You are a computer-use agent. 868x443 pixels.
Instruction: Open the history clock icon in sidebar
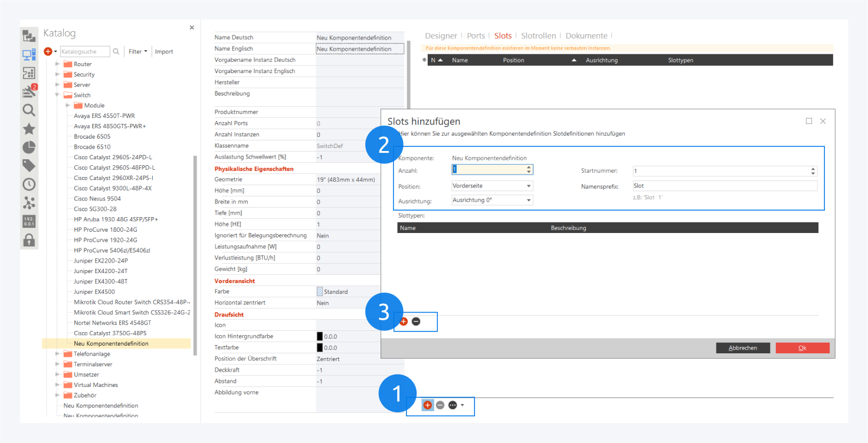(x=29, y=184)
